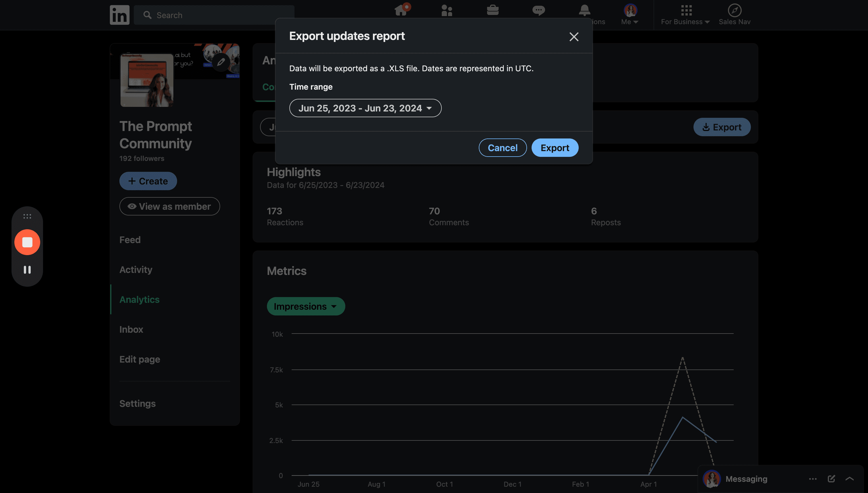Open the Jobs briefcase icon
Image resolution: width=868 pixels, height=493 pixels.
click(493, 10)
